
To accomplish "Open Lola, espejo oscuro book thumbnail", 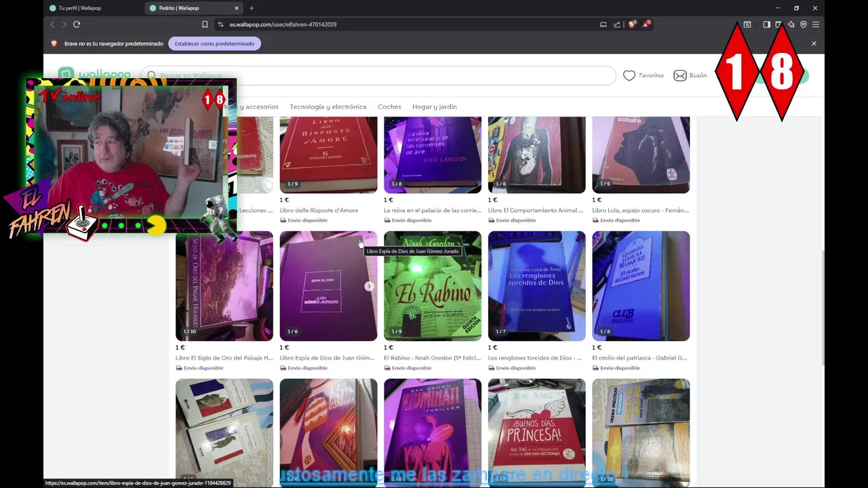I will (641, 155).
